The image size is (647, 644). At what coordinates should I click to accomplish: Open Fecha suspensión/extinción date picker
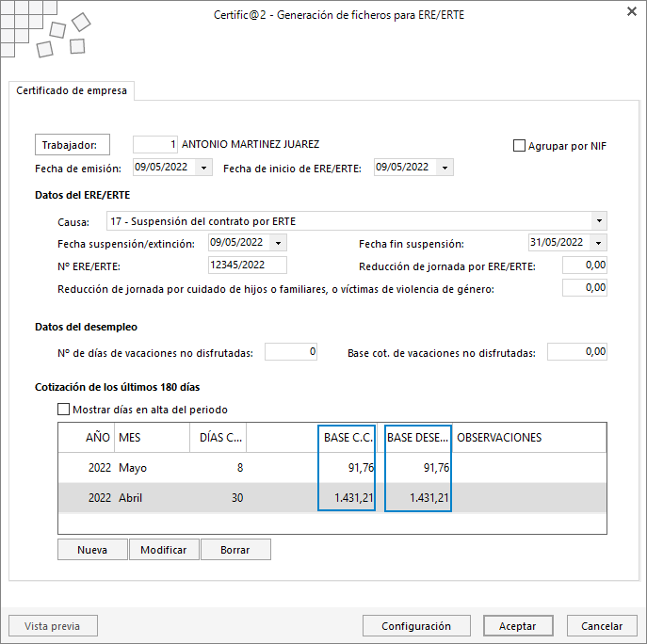[x=278, y=243]
